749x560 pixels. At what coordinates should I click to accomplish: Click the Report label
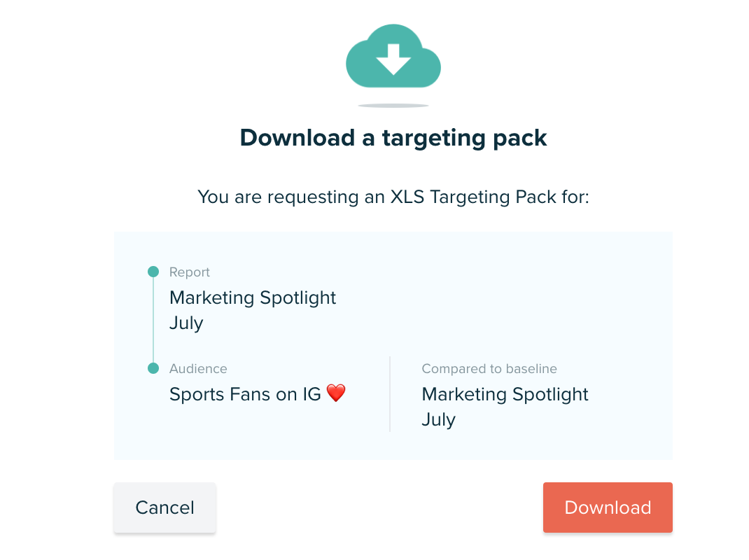189,272
